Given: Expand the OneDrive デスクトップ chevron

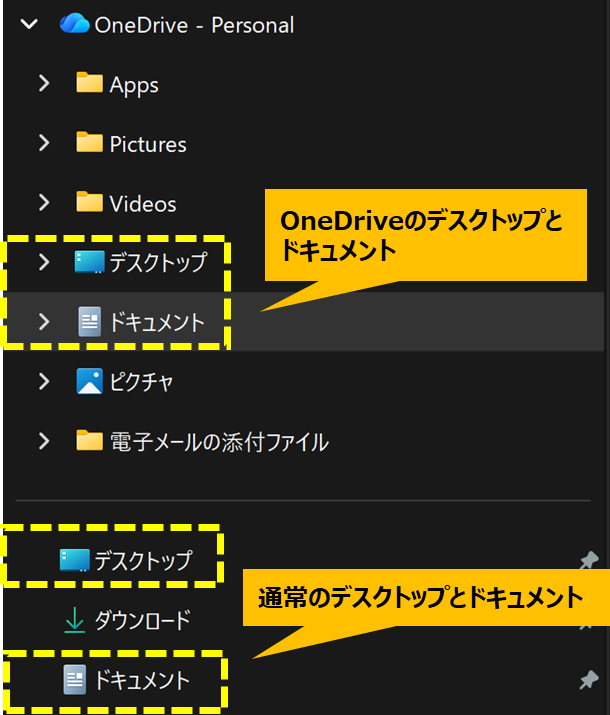Looking at the screenshot, I should pyautogui.click(x=44, y=263).
